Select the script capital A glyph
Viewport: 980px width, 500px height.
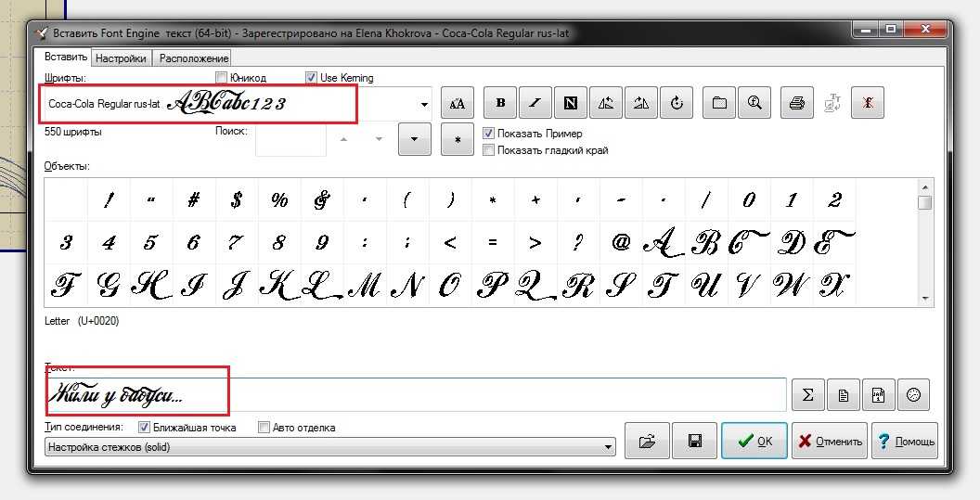click(x=664, y=242)
